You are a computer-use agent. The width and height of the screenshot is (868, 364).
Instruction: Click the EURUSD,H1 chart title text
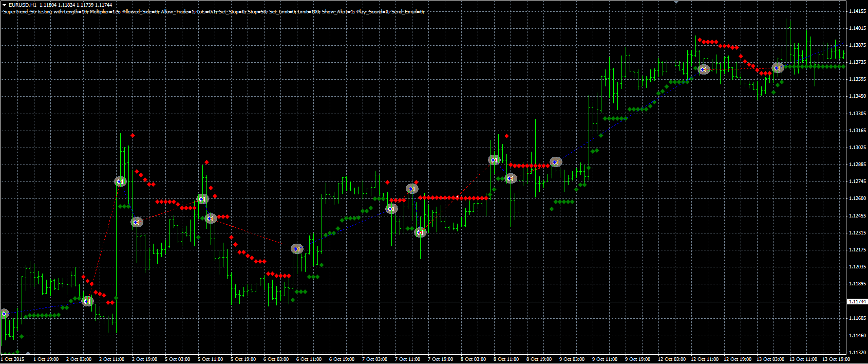point(23,5)
